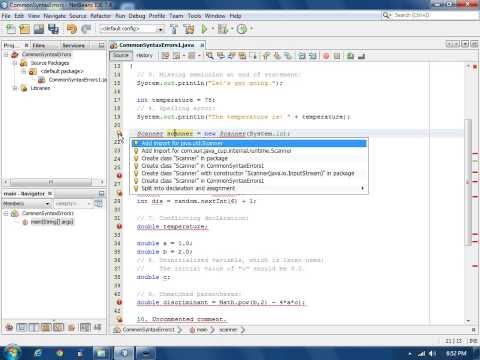Switch to the Files tab
Screen dimensions: 480x360
[x=39, y=45]
